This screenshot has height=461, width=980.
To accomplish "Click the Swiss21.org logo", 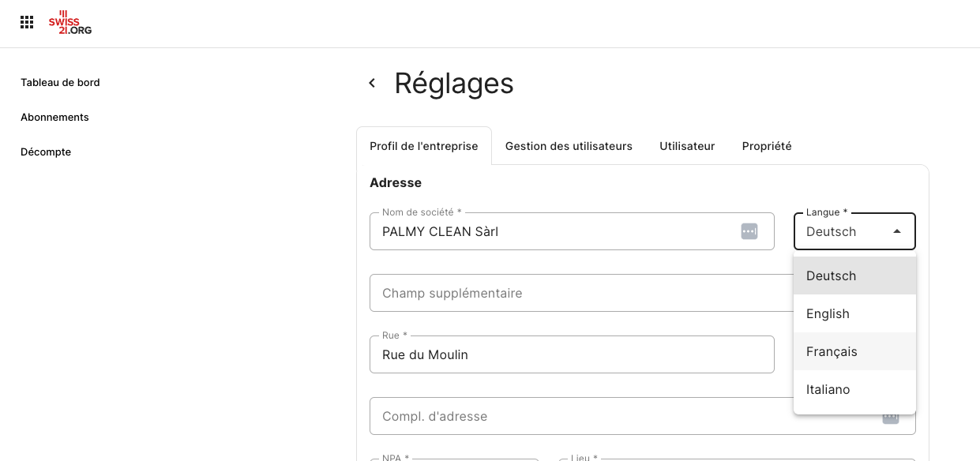I will click(x=70, y=23).
